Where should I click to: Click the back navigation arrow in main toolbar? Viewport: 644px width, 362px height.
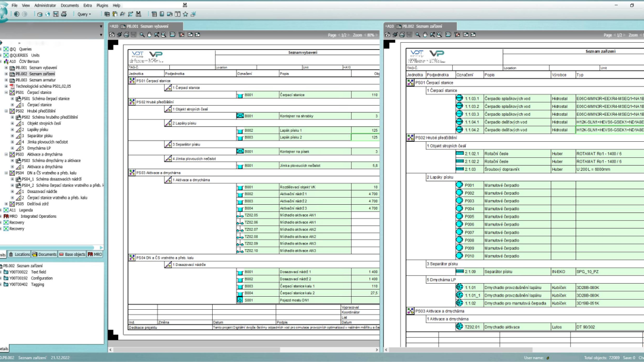click(17, 14)
